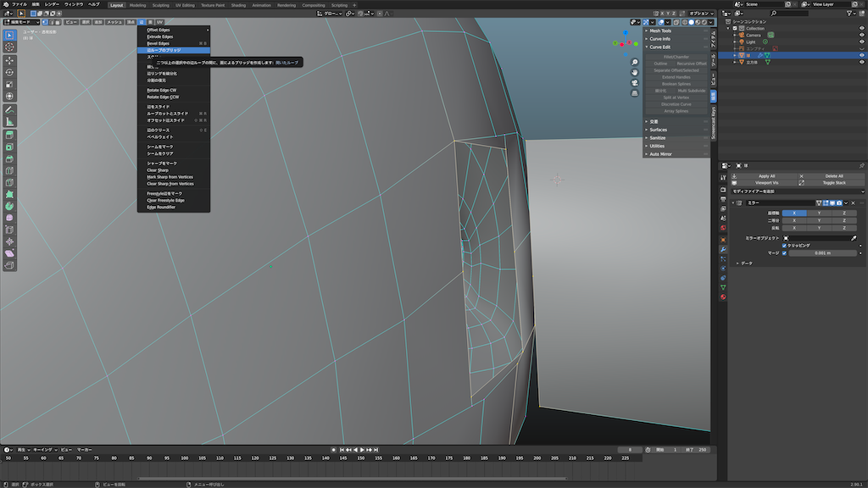The width and height of the screenshot is (868, 488).
Task: Switch perspective/orthographic with the grid icon
Action: [634, 93]
